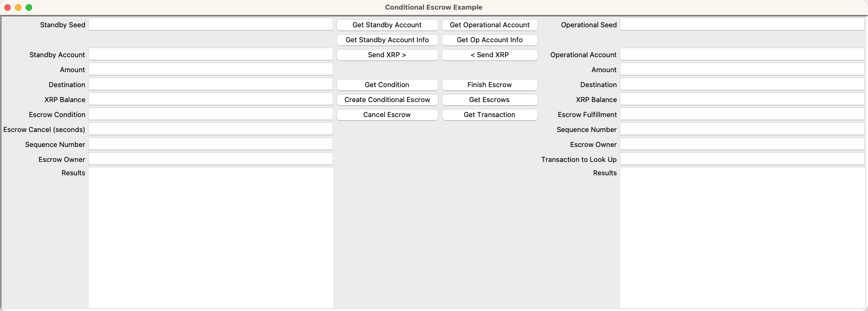Click the Finish Escrow button
Screen dimensions: 868x311
point(489,84)
